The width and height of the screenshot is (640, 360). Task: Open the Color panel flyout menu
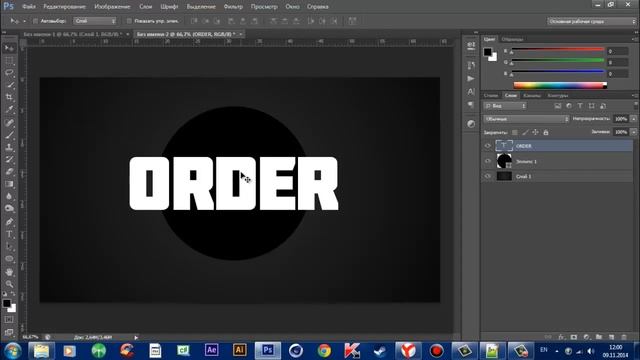point(635,39)
